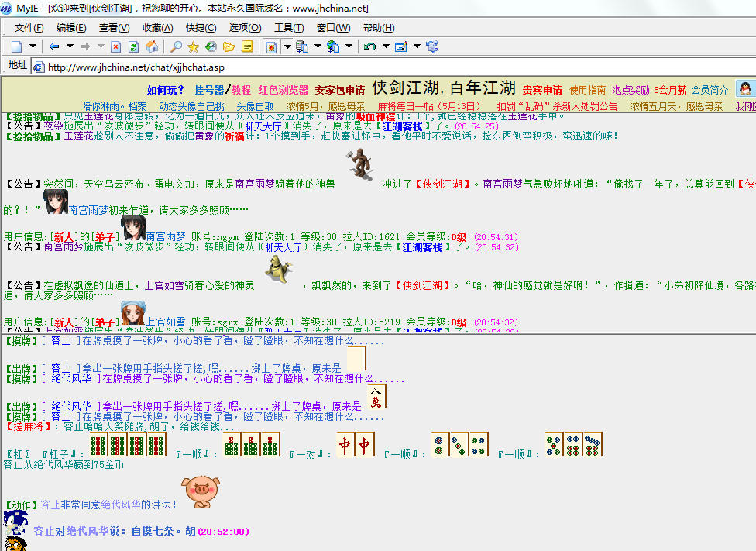Click the tile windows icon

tap(302, 46)
